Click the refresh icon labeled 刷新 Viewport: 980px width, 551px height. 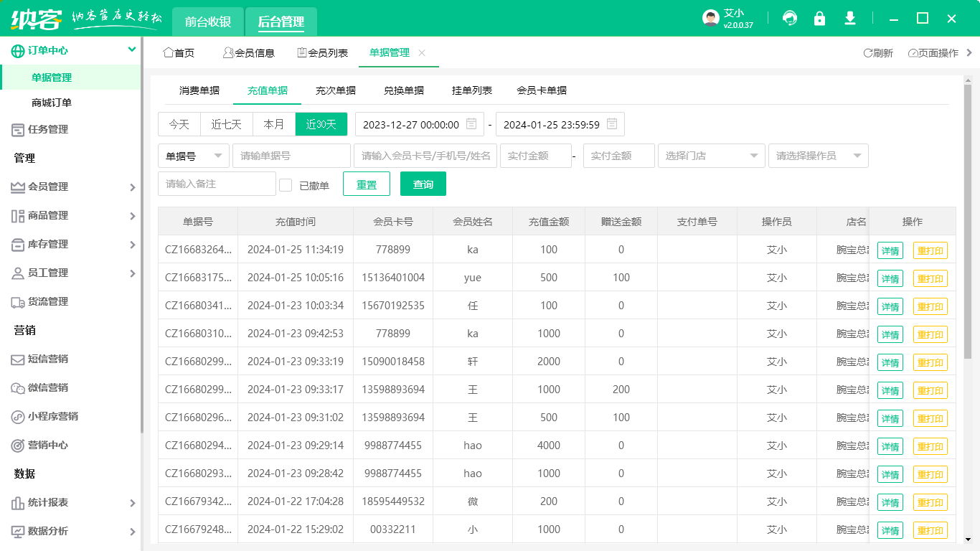coord(878,53)
